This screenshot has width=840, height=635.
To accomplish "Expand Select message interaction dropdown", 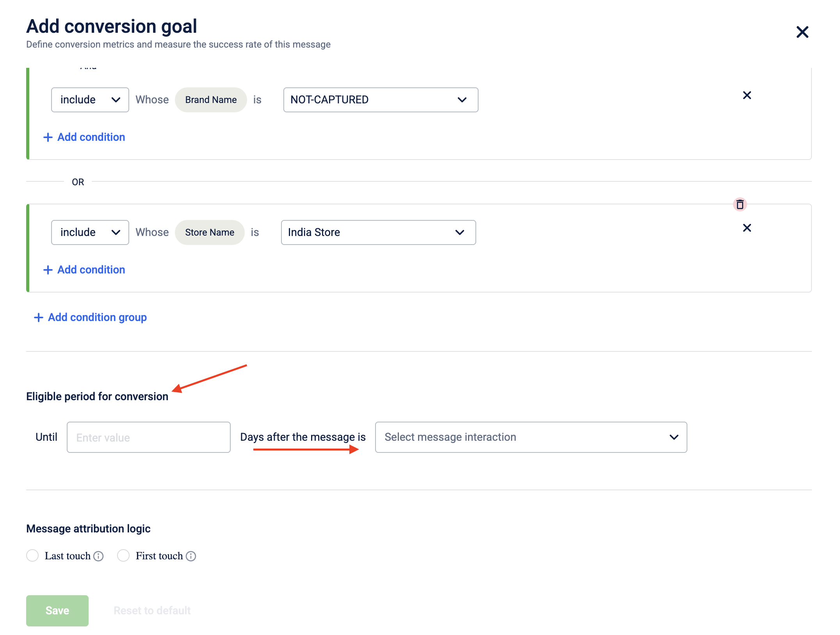I will tap(530, 437).
